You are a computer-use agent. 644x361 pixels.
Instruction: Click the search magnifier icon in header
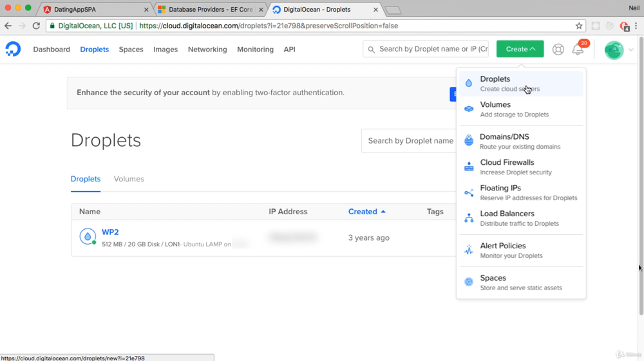click(x=372, y=50)
